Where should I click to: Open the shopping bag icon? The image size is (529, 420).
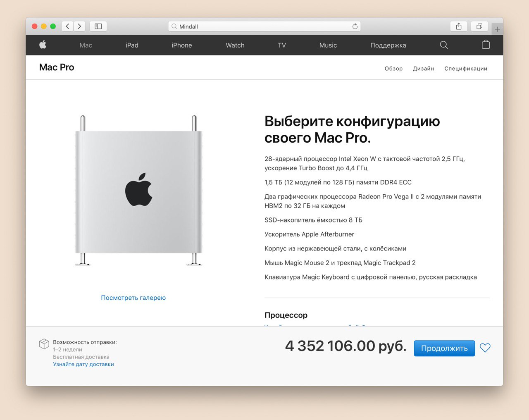click(x=486, y=45)
